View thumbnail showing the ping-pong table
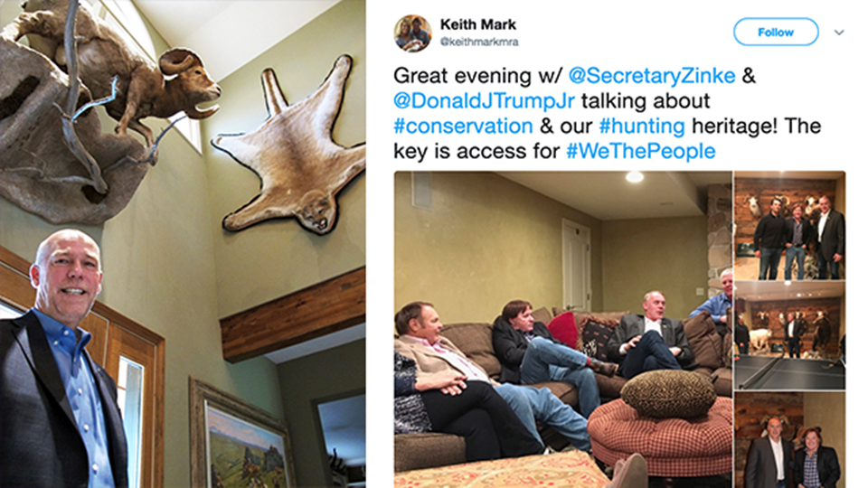 pos(789,335)
